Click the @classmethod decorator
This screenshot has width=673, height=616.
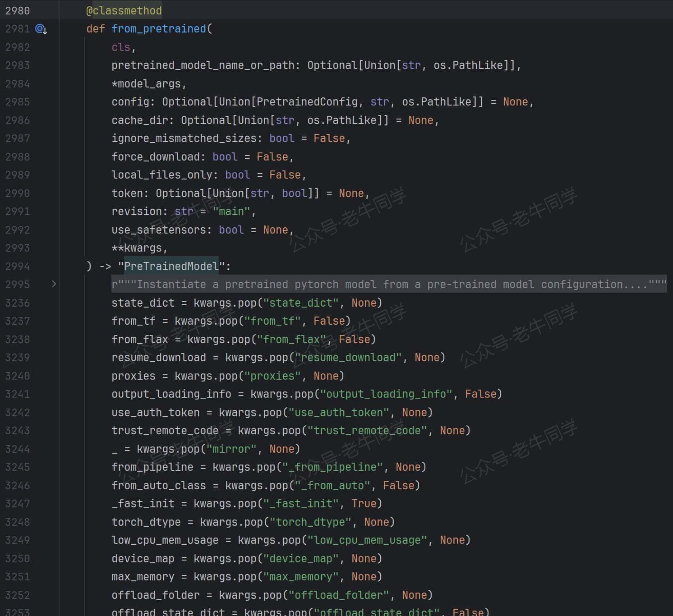(x=124, y=11)
